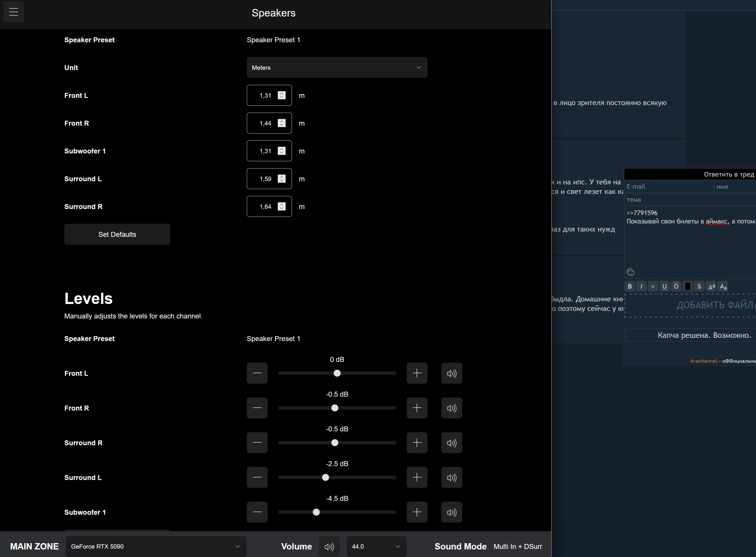Play test tone for Surround R level
Image resolution: width=756 pixels, height=557 pixels.
point(452,442)
